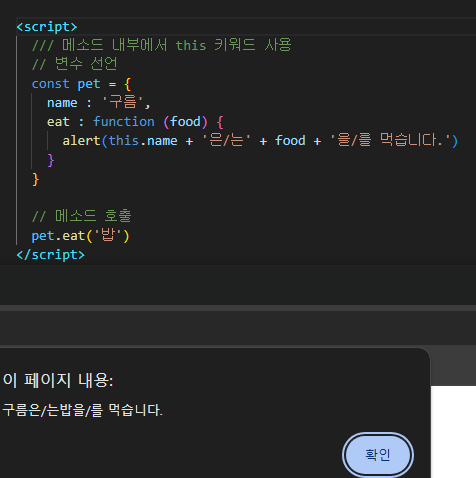Click the alert message '구름은/는밥을/를 먹습니다.'
Viewport: 476px width, 478px height.
pos(82,410)
